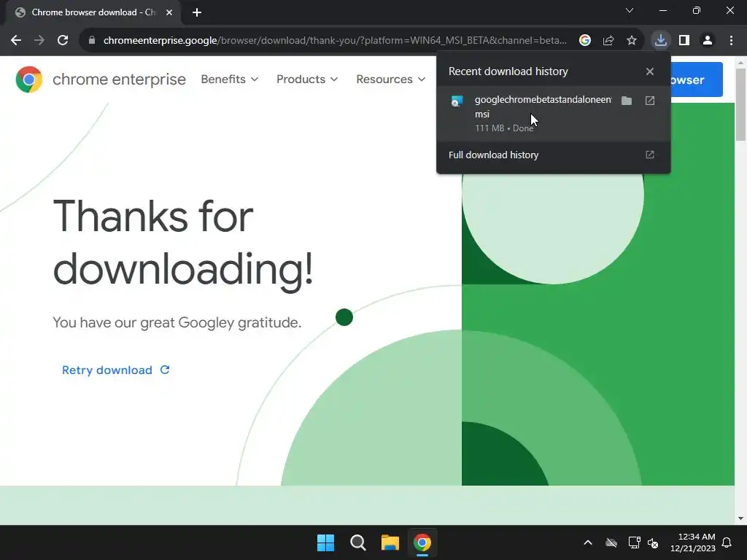747x560 pixels.
Task: Expand the Benefits menu
Action: (230, 79)
